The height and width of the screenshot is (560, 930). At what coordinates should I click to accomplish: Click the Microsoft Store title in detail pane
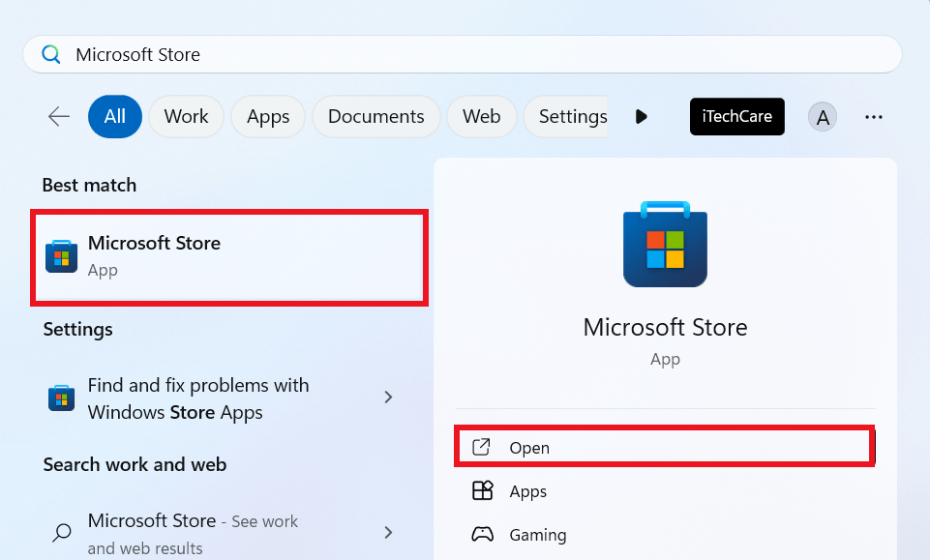tap(665, 327)
